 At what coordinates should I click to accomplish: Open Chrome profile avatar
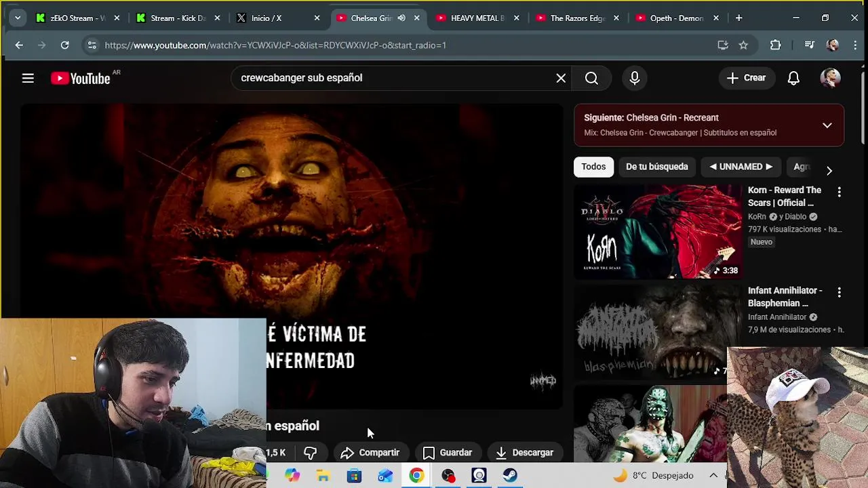pos(833,45)
